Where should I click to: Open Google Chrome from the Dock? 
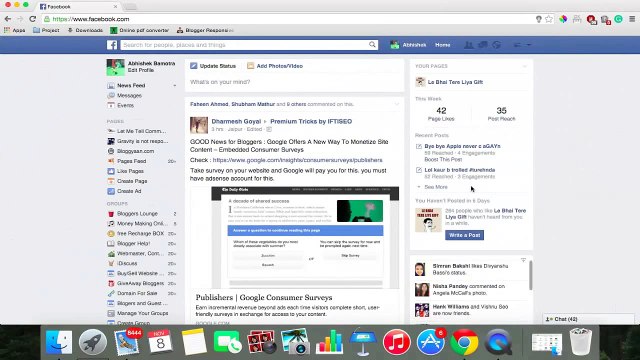464,342
